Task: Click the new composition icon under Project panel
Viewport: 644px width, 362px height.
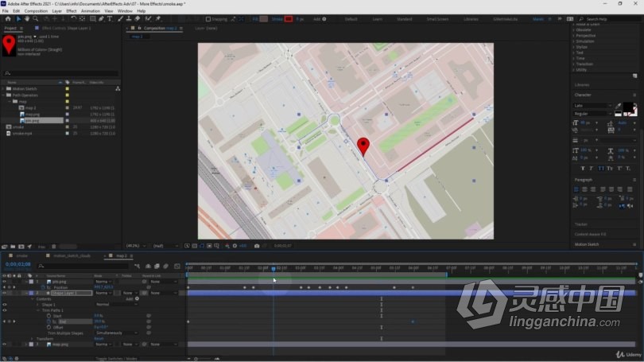Action: (x=21, y=247)
